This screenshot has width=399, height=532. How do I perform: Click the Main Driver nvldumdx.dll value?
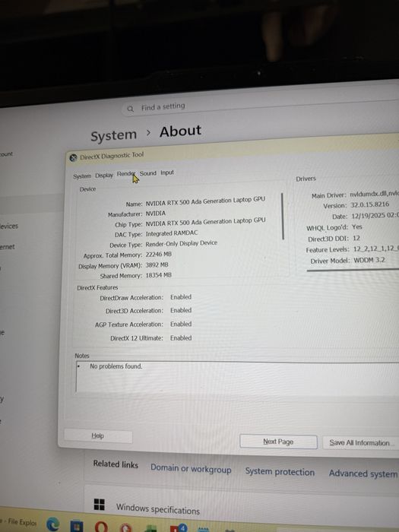click(x=374, y=194)
